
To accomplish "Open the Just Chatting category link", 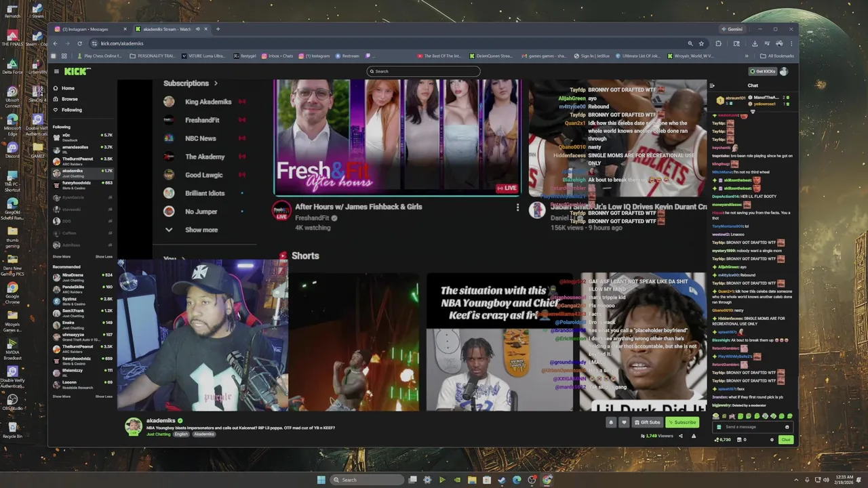I will click(159, 434).
